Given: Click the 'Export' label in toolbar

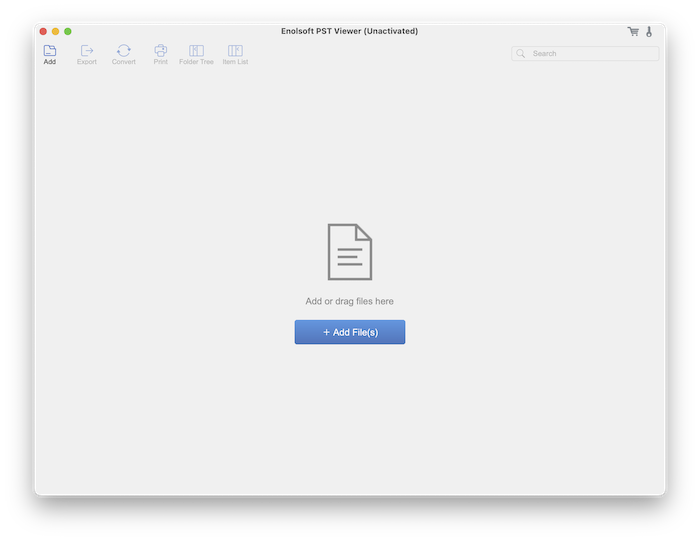Looking at the screenshot, I should point(87,62).
